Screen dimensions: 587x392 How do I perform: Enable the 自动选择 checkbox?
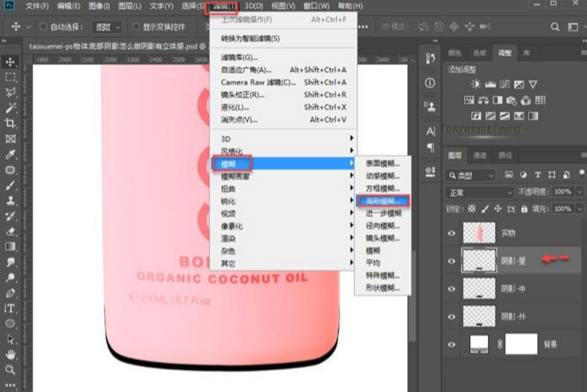point(43,26)
